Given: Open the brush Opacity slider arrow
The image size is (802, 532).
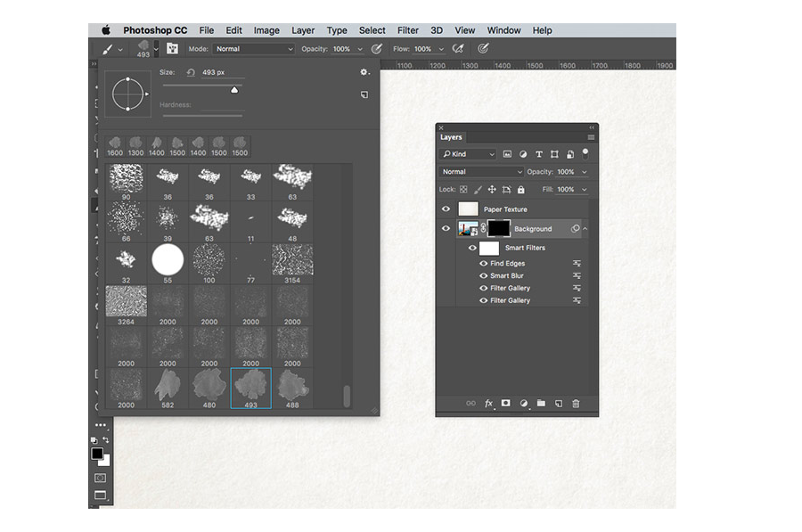Looking at the screenshot, I should [x=360, y=49].
